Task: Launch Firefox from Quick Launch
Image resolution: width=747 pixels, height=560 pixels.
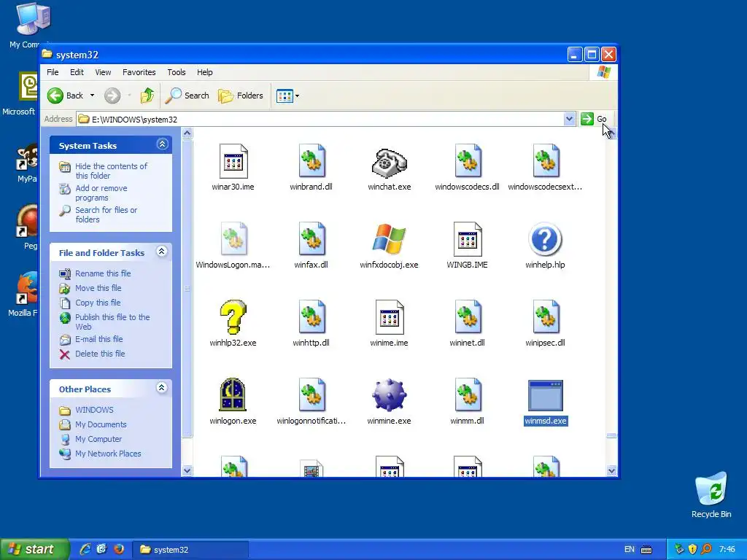Action: point(119,550)
